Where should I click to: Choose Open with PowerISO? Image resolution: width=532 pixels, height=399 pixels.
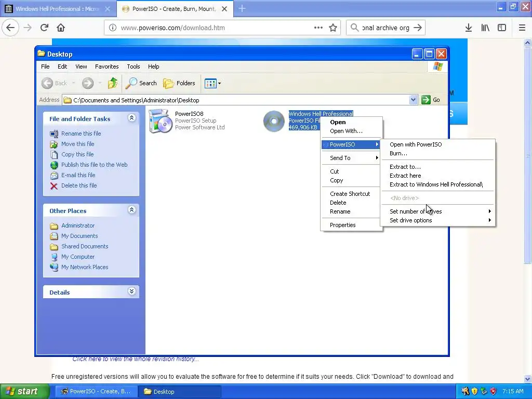(x=438, y=144)
